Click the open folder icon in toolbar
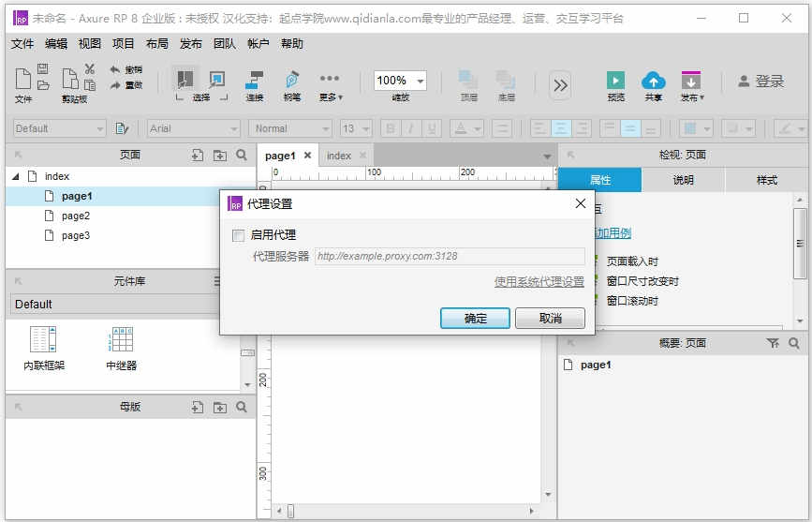 coord(43,85)
